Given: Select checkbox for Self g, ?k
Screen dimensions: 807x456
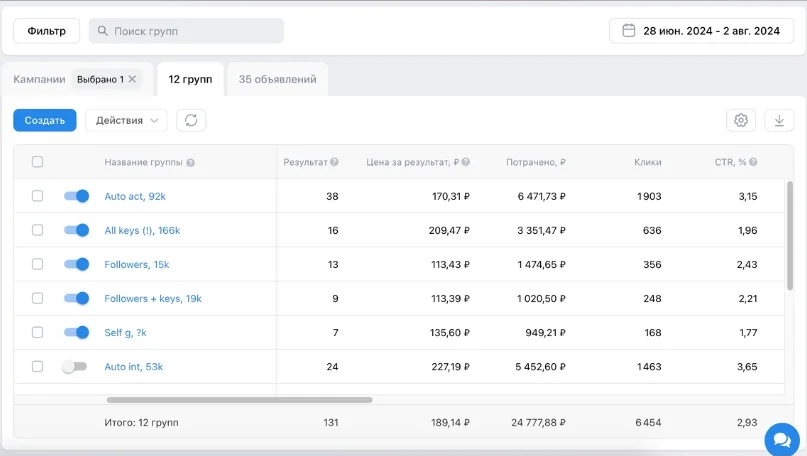Looking at the screenshot, I should (x=38, y=332).
